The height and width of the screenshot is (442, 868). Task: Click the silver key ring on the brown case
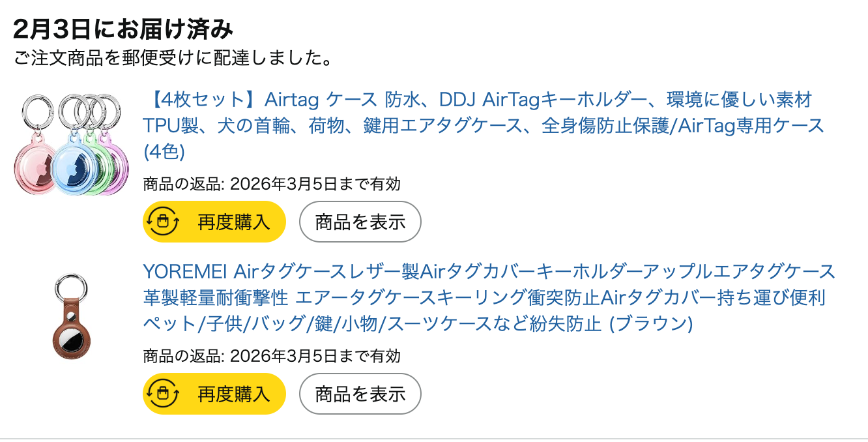(71, 291)
